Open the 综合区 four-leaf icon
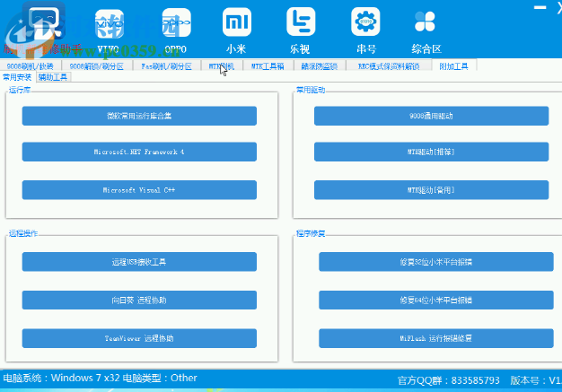 pyautogui.click(x=425, y=22)
